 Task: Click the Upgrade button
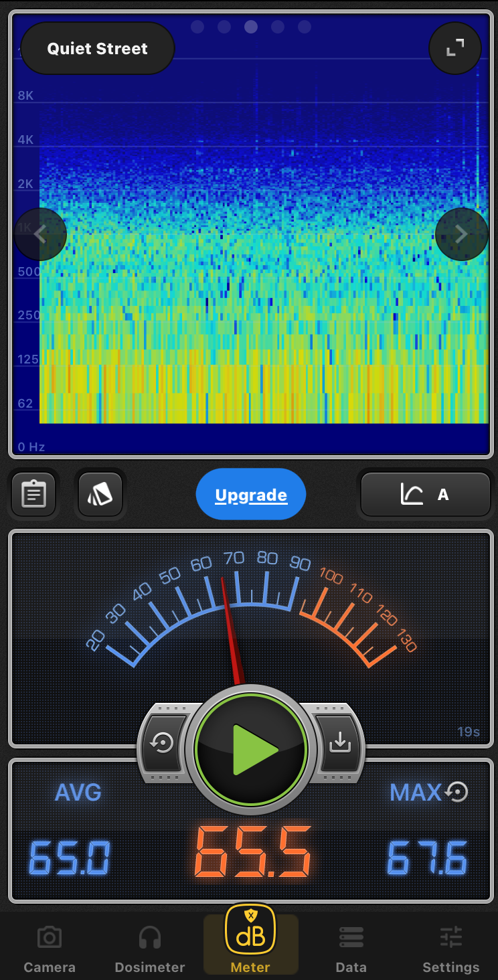coord(251,495)
